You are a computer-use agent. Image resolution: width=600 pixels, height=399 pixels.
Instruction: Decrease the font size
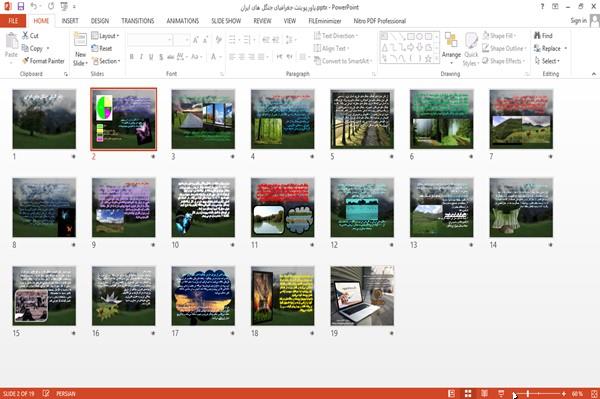click(205, 40)
